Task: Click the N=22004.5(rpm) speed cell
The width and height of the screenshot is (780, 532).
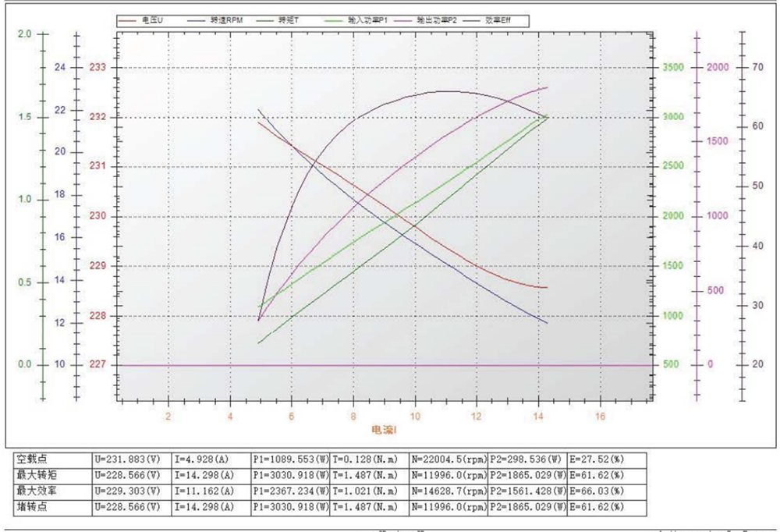Action: pyautogui.click(x=448, y=460)
